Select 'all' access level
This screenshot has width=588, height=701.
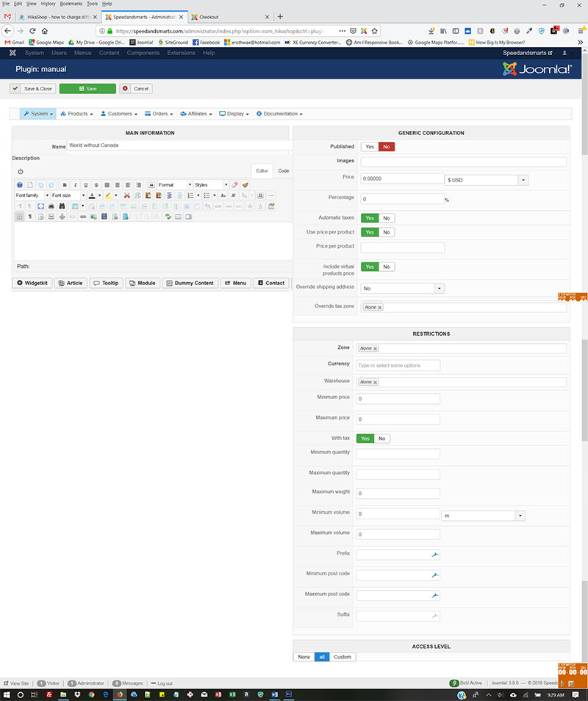tap(322, 657)
